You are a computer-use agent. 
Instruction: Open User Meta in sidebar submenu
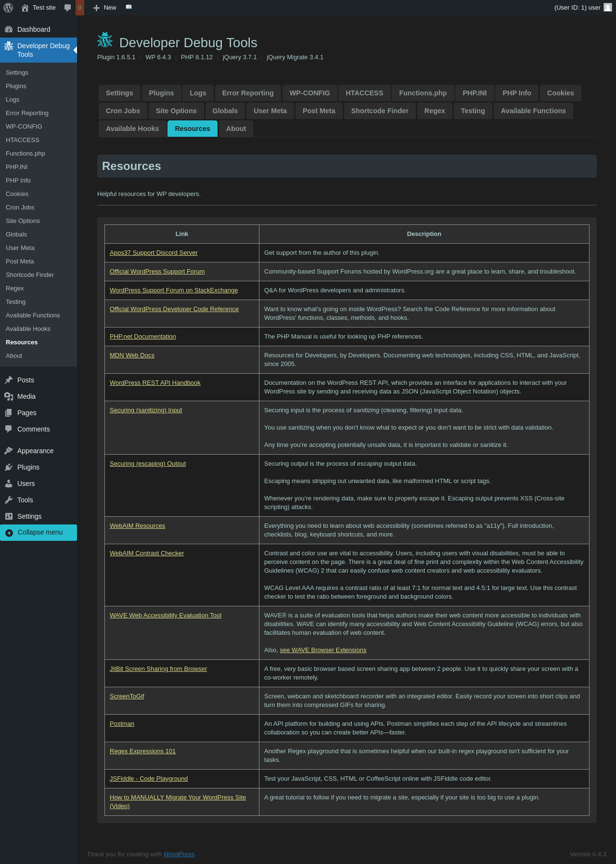point(38,248)
